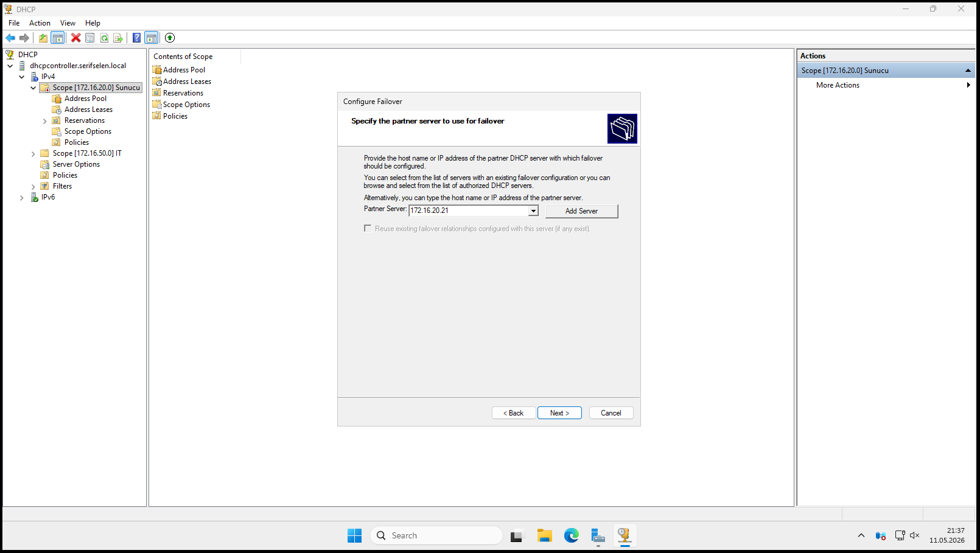Click the Next button in wizard
This screenshot has width=980, height=553.
pos(559,413)
